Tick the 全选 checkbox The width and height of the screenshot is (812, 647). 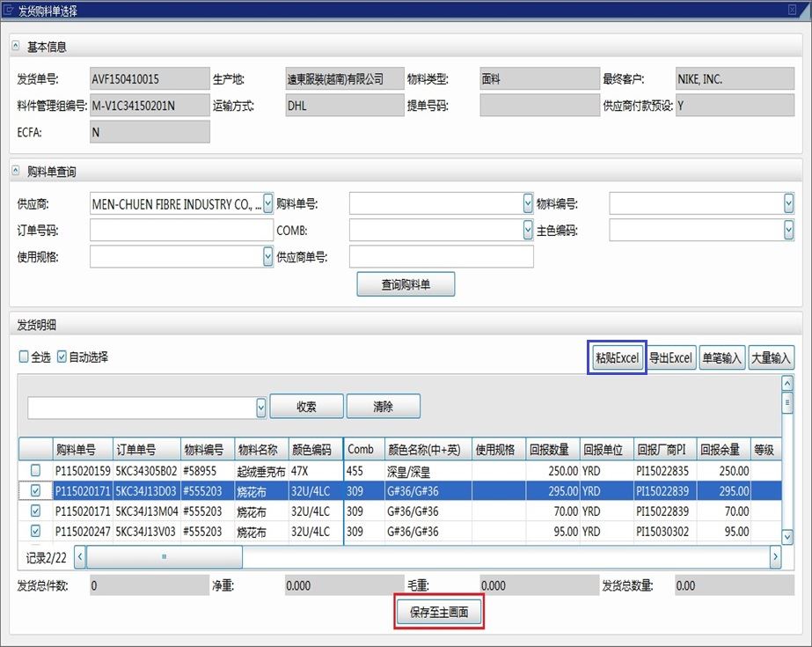[24, 357]
